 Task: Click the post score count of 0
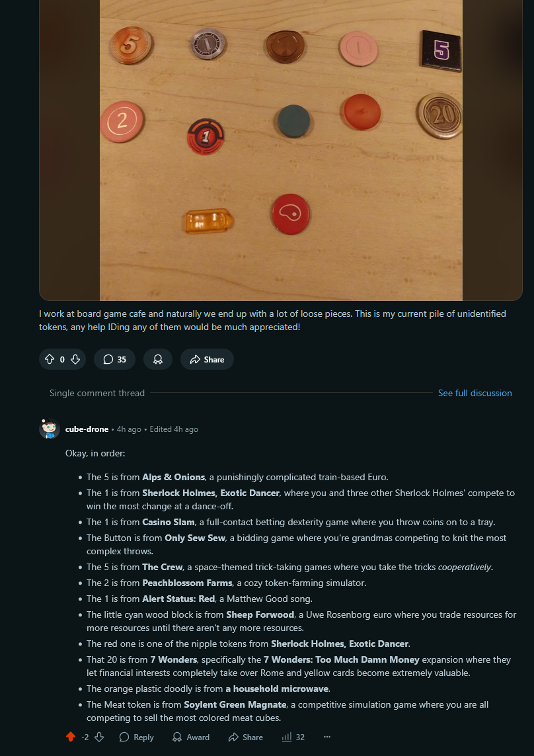62,359
